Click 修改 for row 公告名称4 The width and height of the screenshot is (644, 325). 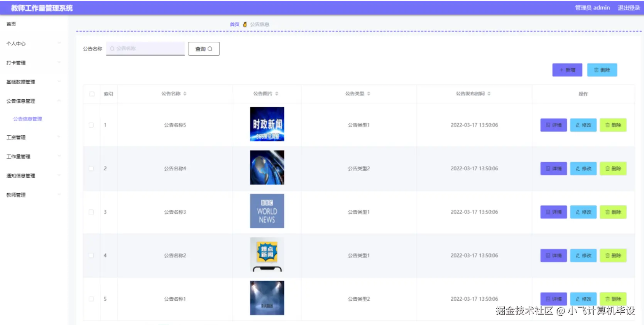point(583,168)
